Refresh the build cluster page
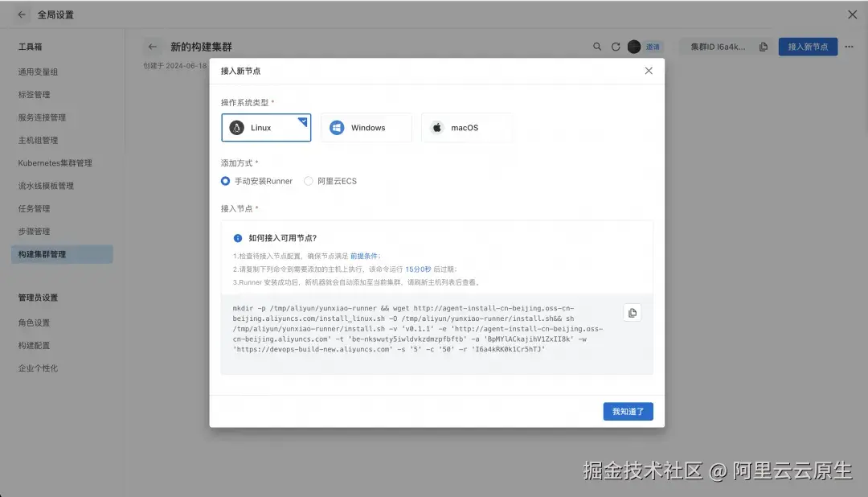Screen dimensions: 868x497 pyautogui.click(x=615, y=47)
